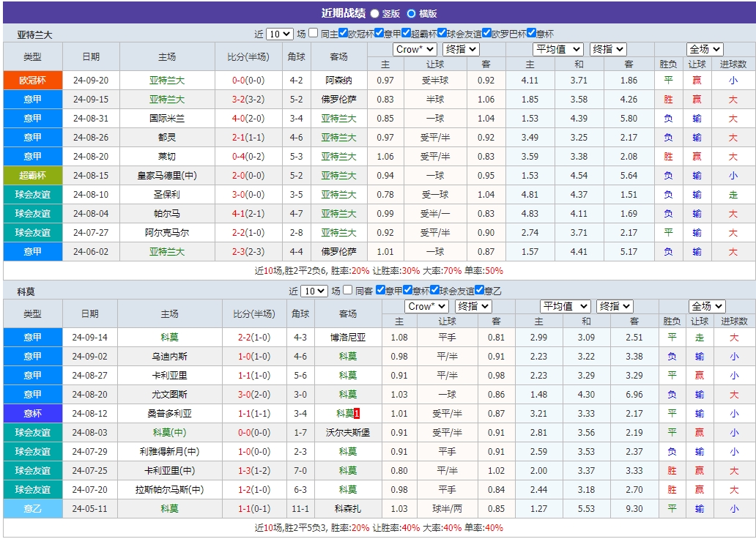The height and width of the screenshot is (539, 756).
Task: Open the Crow* bookmaker dropdown
Action: pos(414,49)
